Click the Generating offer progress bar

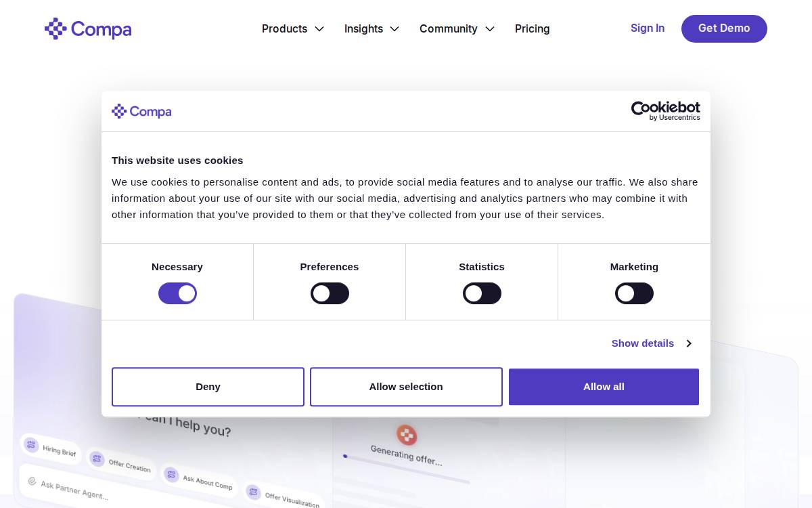click(406, 469)
